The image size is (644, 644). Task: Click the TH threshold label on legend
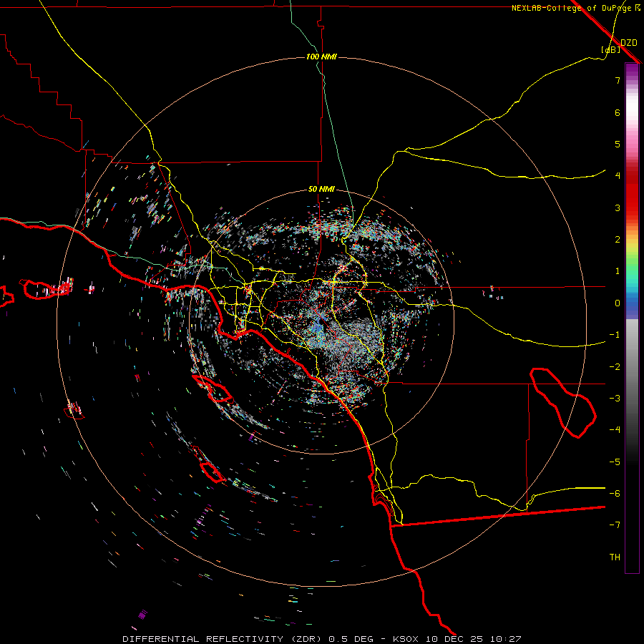(615, 557)
